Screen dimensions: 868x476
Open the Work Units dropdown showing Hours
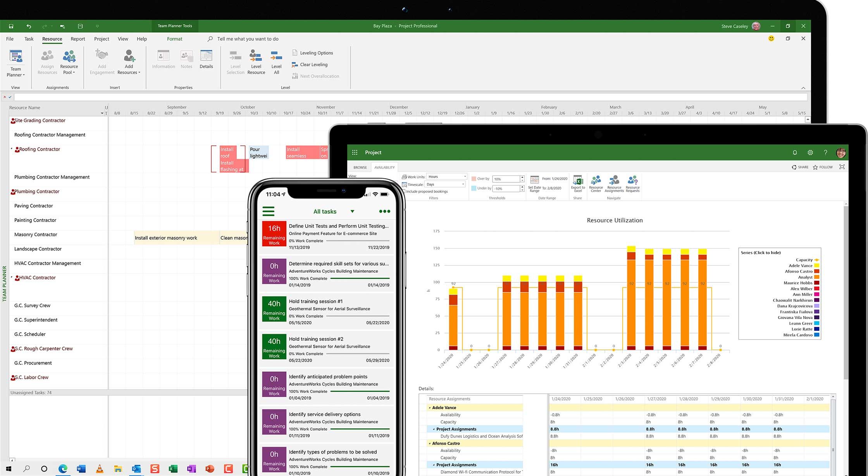click(x=446, y=177)
